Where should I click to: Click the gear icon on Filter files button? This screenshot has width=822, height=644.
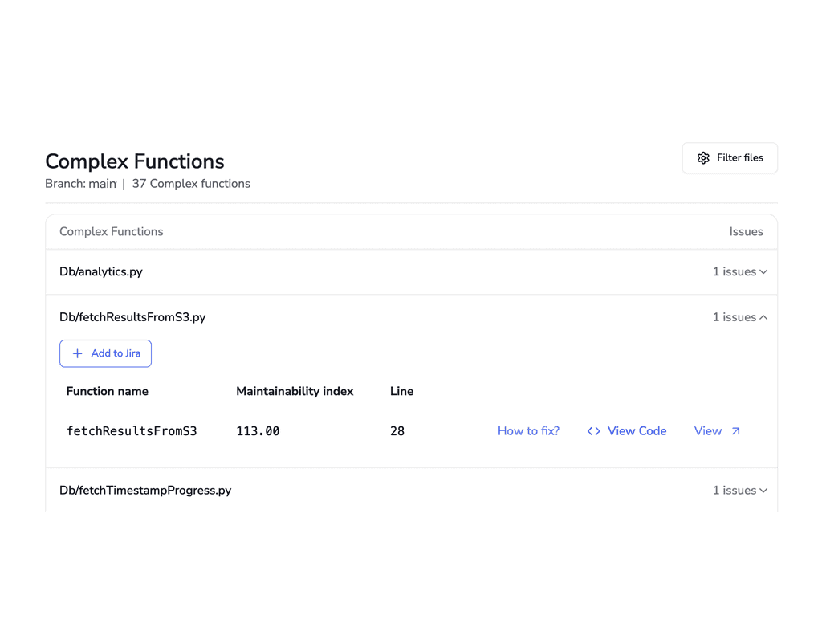click(x=704, y=158)
